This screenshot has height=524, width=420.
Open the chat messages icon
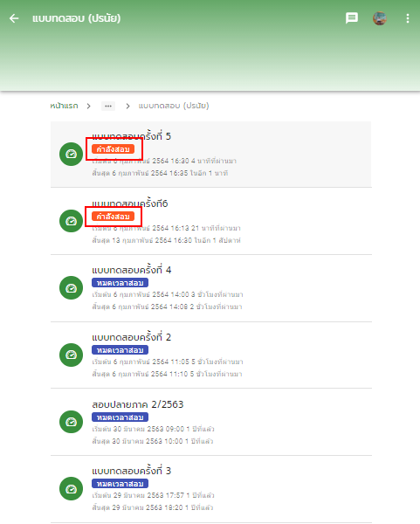352,18
